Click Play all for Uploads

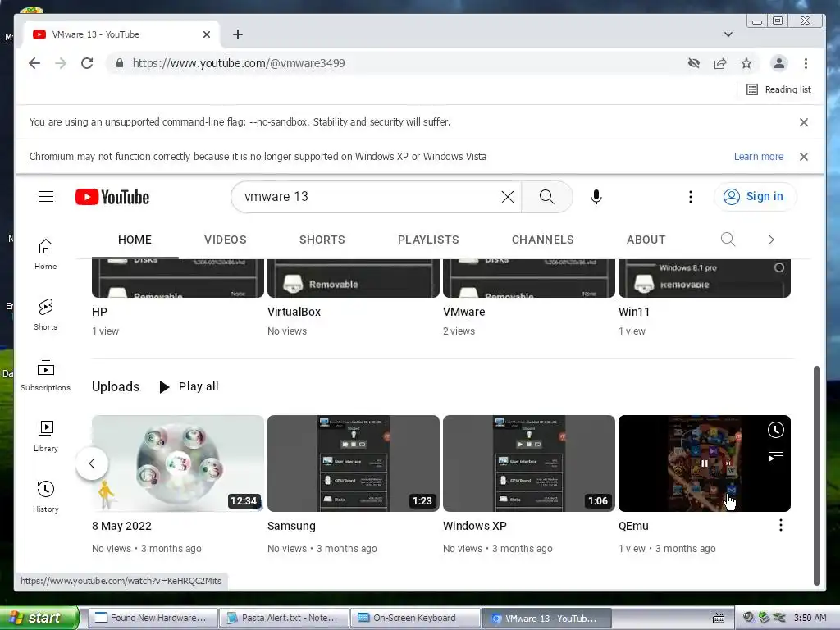[x=189, y=387]
